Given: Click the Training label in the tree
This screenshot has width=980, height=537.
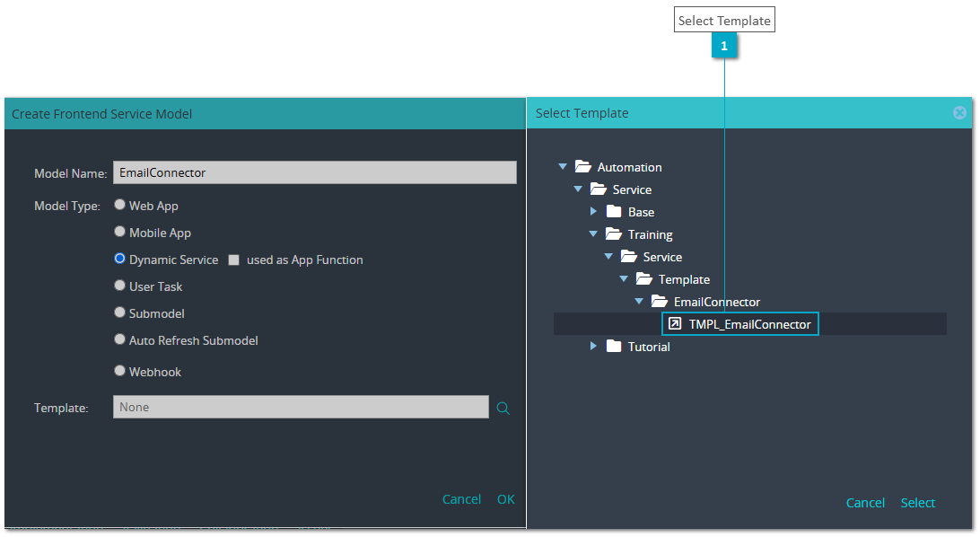Looking at the screenshot, I should pos(650,235).
